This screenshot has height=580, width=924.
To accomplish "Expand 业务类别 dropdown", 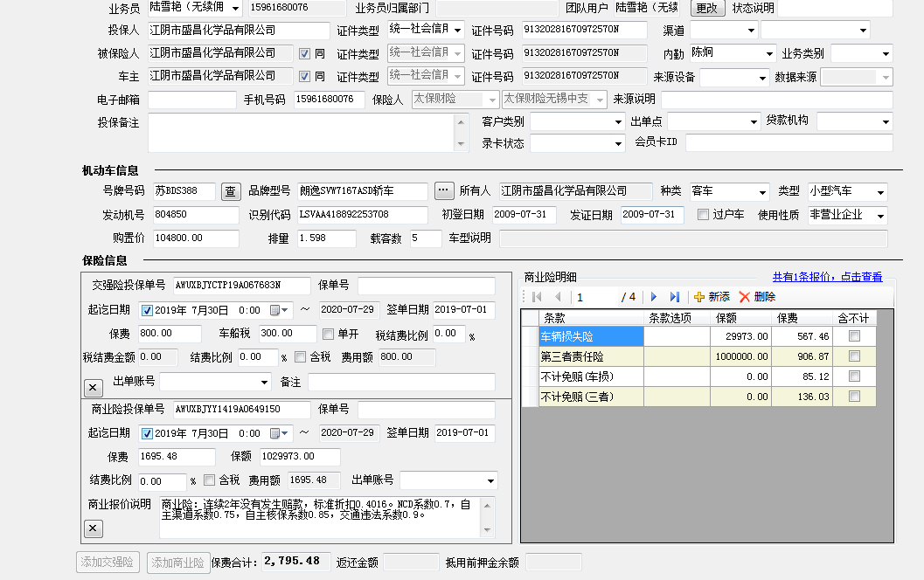I will [886, 53].
